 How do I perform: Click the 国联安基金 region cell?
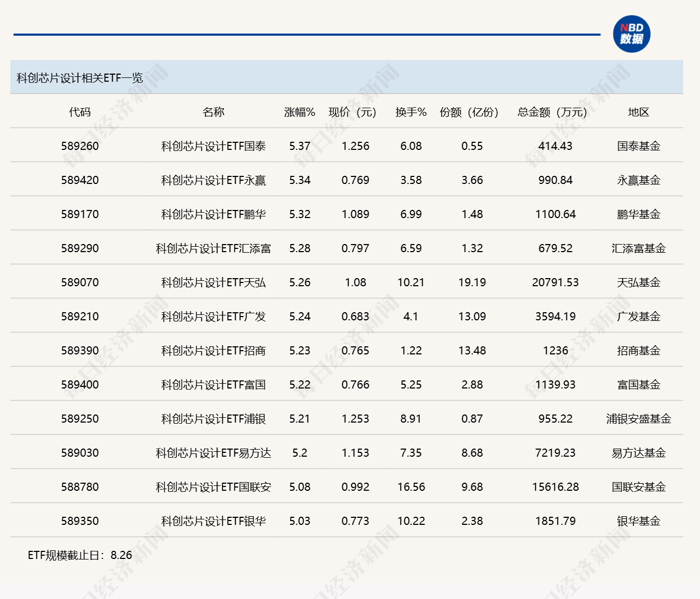coord(638,487)
